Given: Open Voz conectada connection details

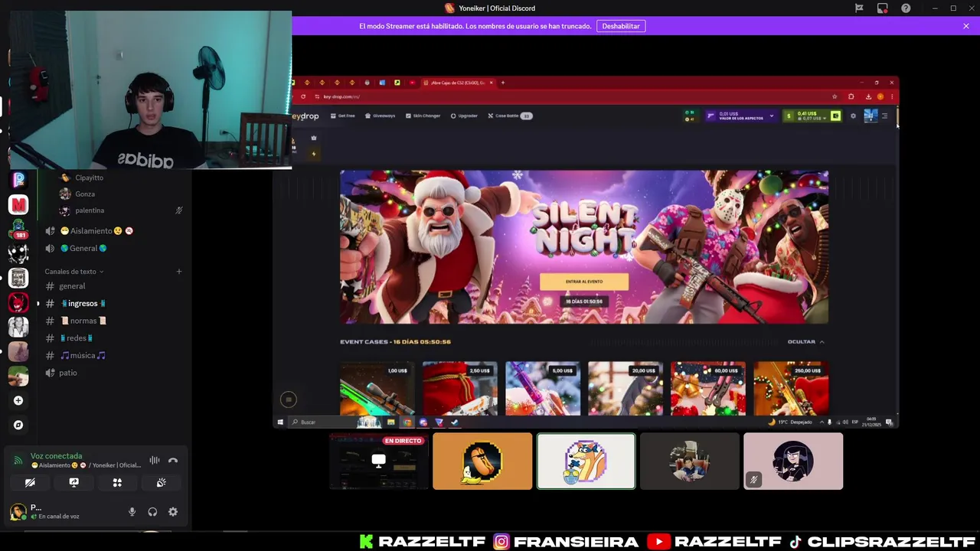Looking at the screenshot, I should click(x=56, y=456).
